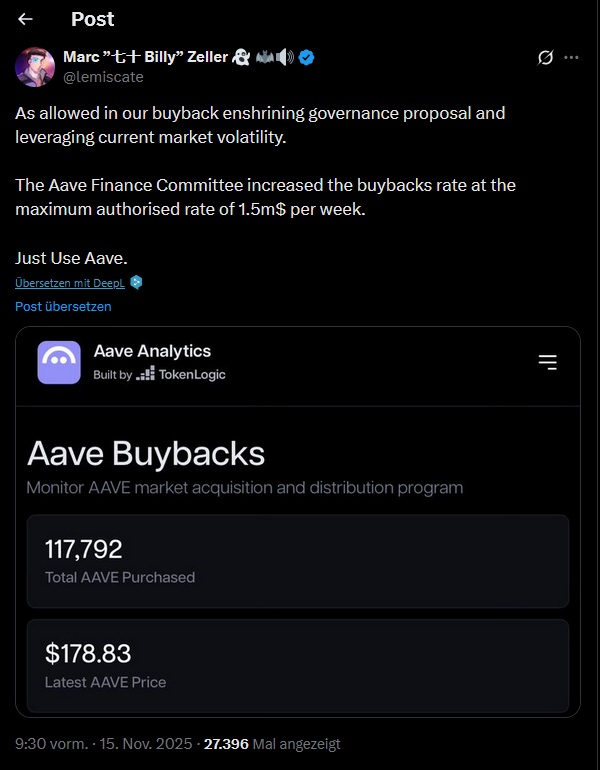
Task: Click the purple Aave ghost logo
Action: click(x=59, y=362)
